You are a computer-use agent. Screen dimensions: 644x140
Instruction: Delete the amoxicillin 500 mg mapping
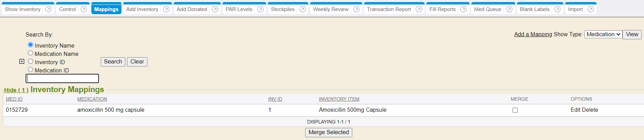[x=590, y=110]
